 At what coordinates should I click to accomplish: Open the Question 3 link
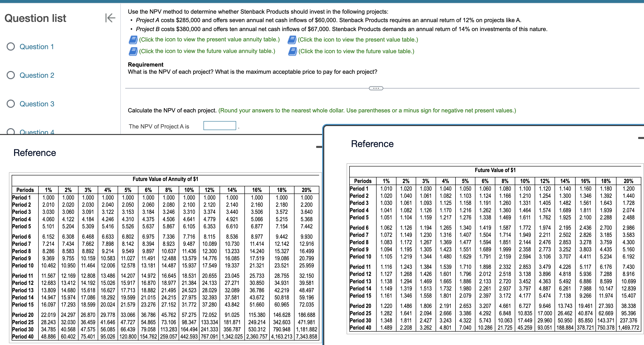pyautogui.click(x=37, y=104)
